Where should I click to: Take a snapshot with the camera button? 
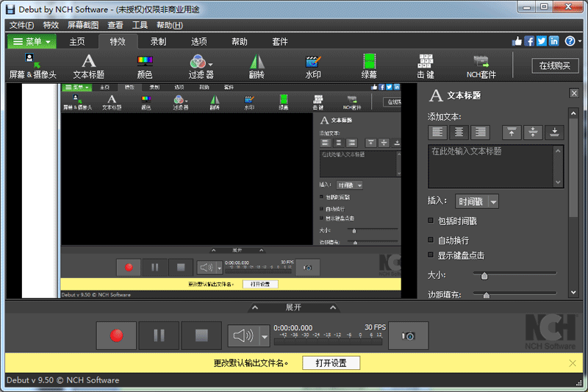(x=408, y=335)
